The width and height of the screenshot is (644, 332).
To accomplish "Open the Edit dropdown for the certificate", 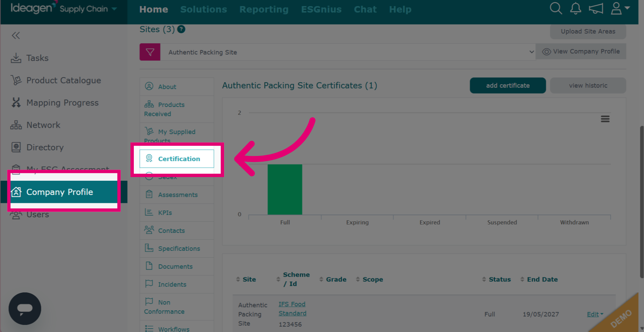I will click(595, 314).
